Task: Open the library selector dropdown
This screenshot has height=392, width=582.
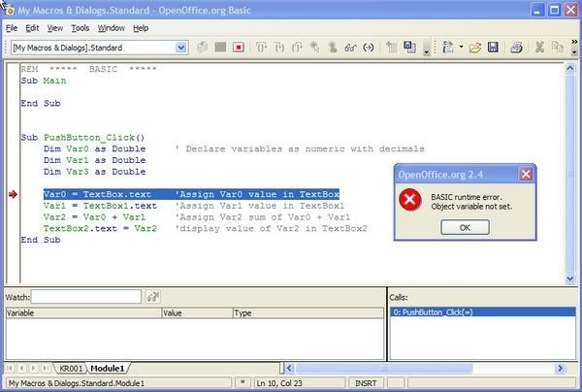Action: tap(180, 48)
